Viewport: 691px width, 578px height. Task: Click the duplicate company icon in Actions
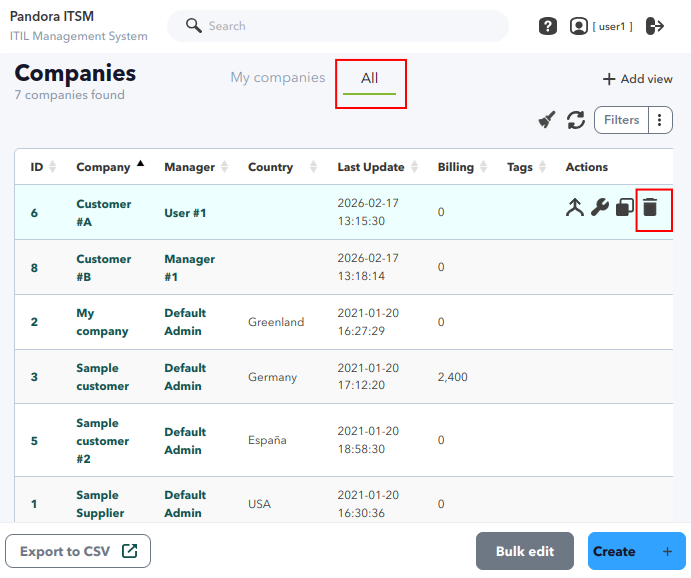pos(625,207)
